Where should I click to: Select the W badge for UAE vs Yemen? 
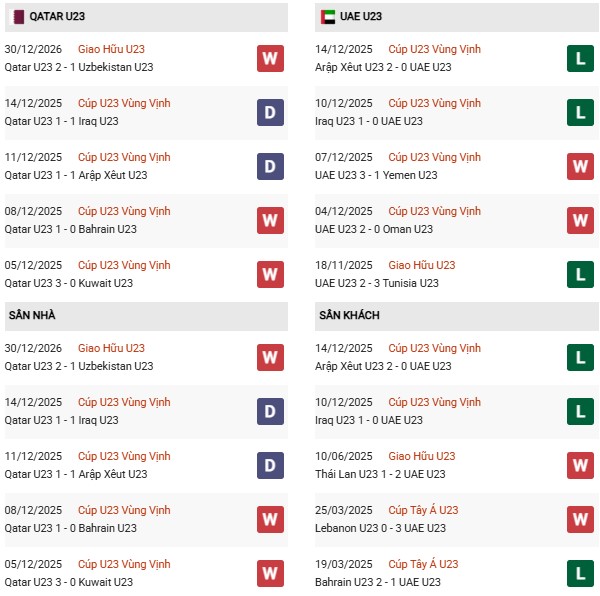(x=580, y=166)
